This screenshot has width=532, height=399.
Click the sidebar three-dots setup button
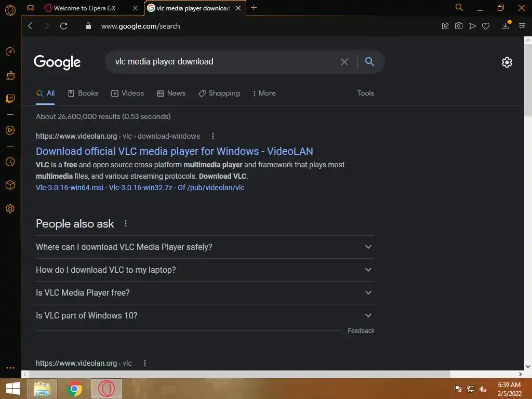tap(10, 368)
